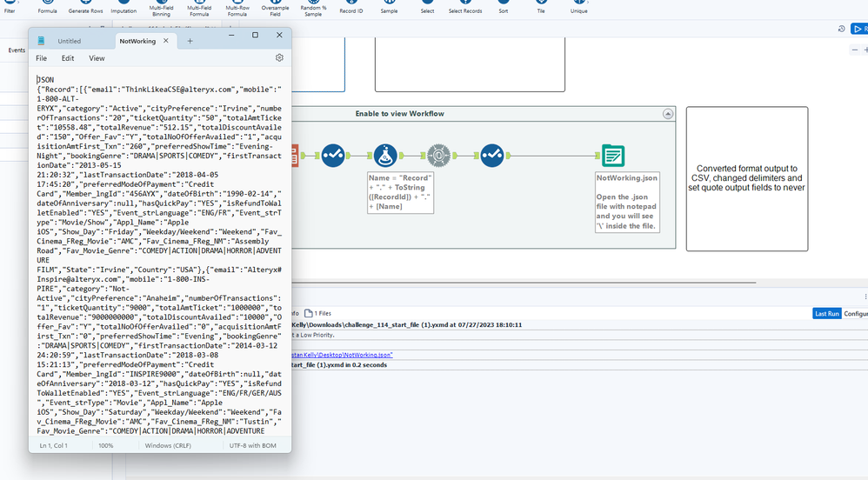Open the File menu in Notepad
This screenshot has height=480, width=868.
click(x=42, y=58)
